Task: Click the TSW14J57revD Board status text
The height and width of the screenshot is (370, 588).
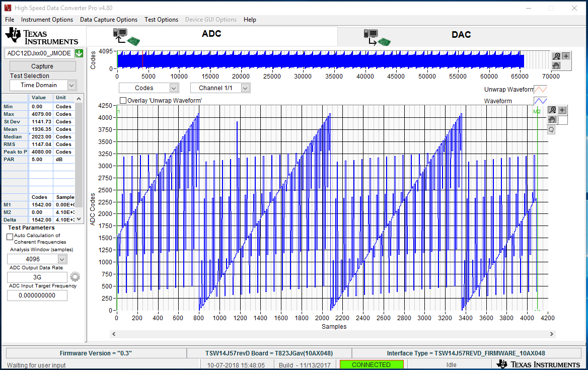Action: coord(269,353)
